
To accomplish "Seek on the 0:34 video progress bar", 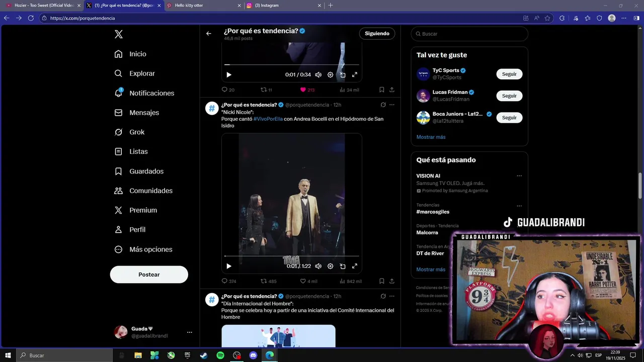I will click(x=292, y=64).
